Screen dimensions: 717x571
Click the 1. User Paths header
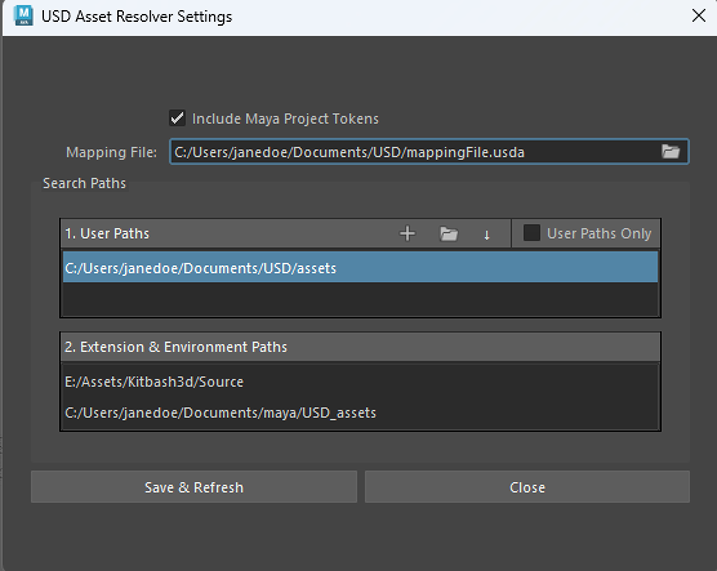(107, 234)
